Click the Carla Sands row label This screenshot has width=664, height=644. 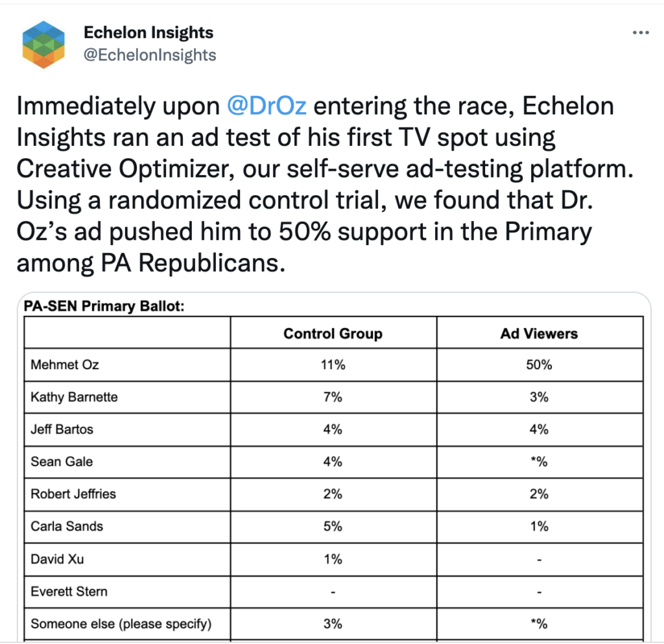(x=67, y=526)
